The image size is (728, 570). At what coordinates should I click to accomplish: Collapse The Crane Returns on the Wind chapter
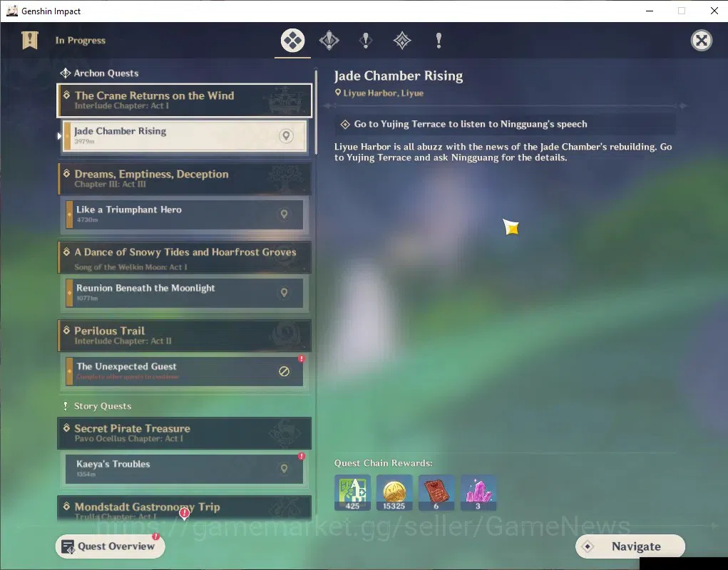pyautogui.click(x=185, y=100)
